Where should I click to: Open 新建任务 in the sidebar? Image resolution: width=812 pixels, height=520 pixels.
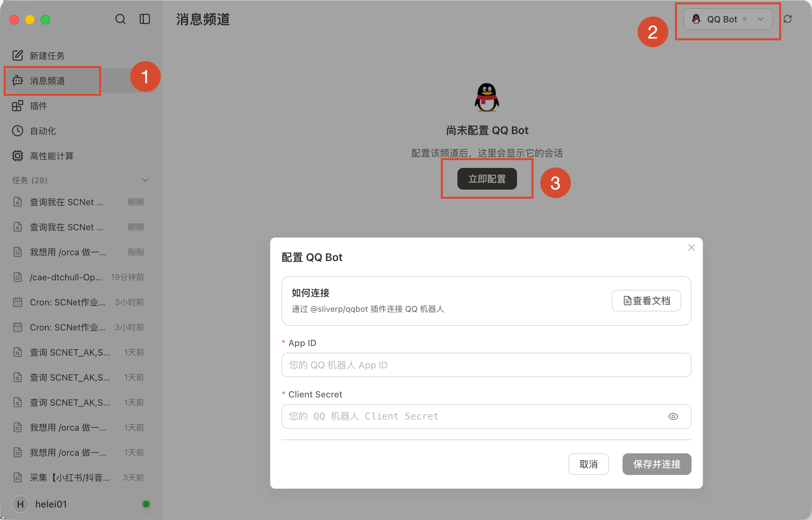(x=81, y=56)
